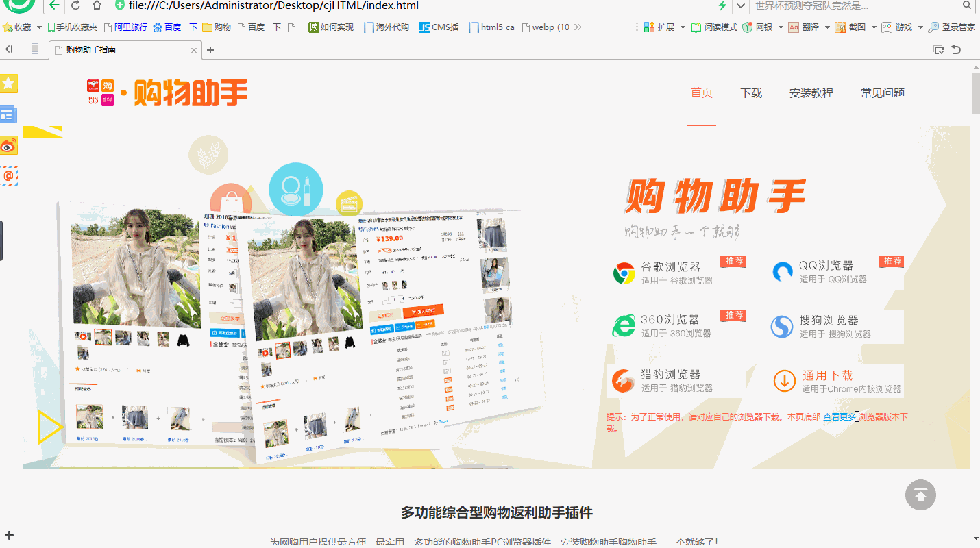Open new tab with plus button
Screen dimensions: 980x548
coord(210,50)
